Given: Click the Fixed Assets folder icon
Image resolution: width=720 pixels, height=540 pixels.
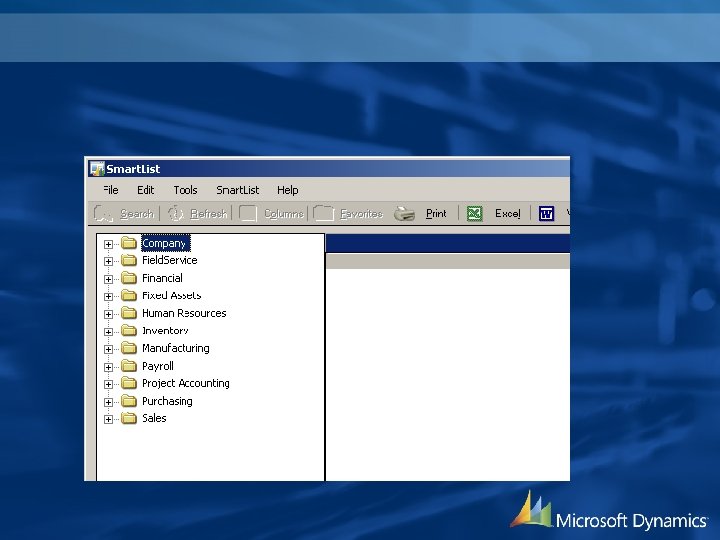Looking at the screenshot, I should point(129,295).
